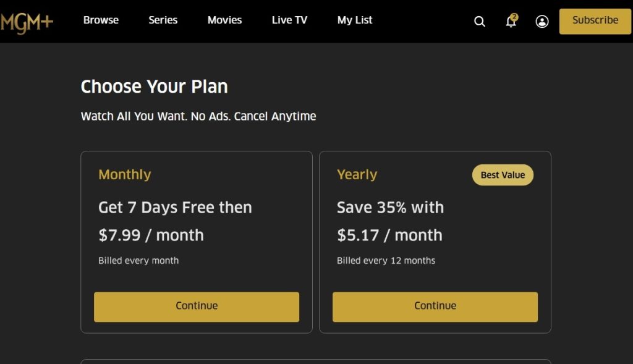This screenshot has width=633, height=364.
Task: Continue with the Yearly plan
Action: (435, 306)
